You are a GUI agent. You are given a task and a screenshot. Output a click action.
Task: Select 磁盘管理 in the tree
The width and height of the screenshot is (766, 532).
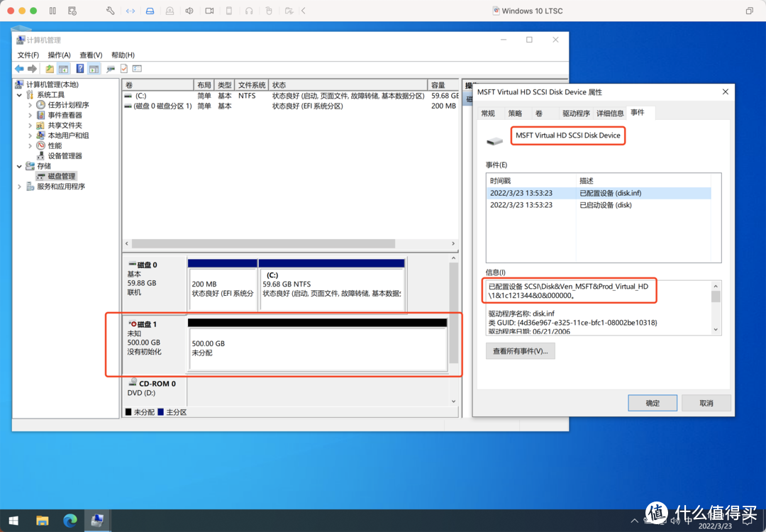coord(56,176)
